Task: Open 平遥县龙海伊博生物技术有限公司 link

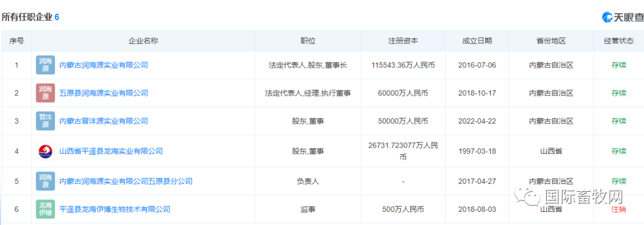Action: tap(115, 210)
